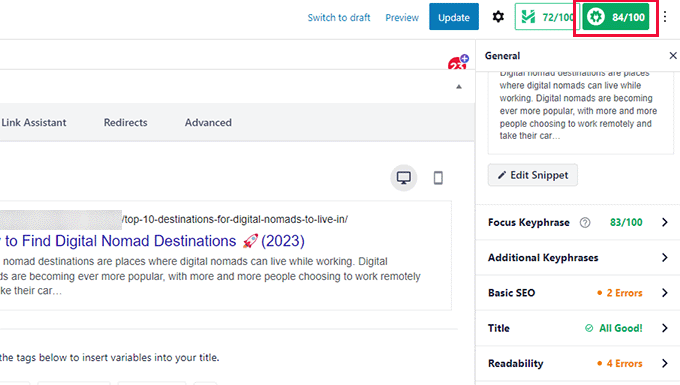Click the 83/100 Focus Keyphrase score
This screenshot has width=680, height=385.
626,222
